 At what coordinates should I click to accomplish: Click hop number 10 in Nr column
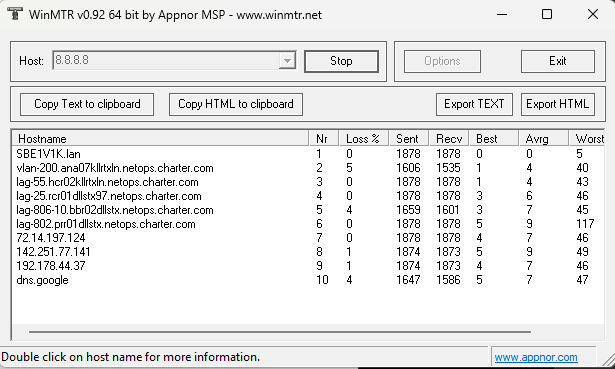pos(322,280)
